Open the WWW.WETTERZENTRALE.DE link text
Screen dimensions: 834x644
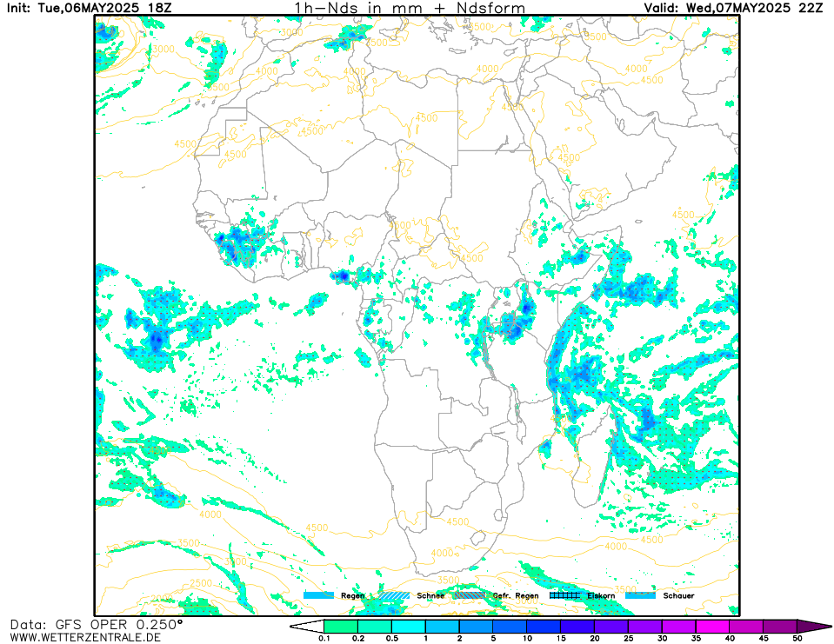(85, 637)
